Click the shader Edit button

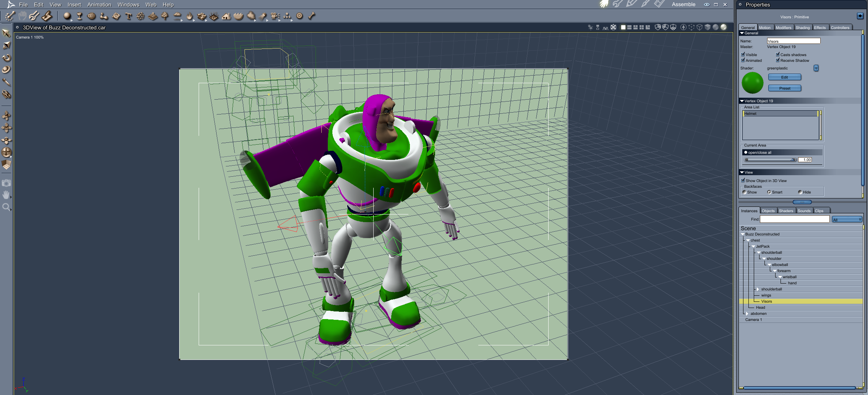click(785, 77)
